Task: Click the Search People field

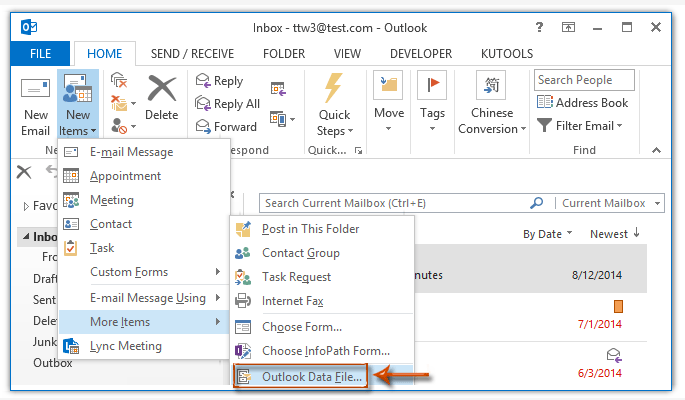Action: point(584,80)
